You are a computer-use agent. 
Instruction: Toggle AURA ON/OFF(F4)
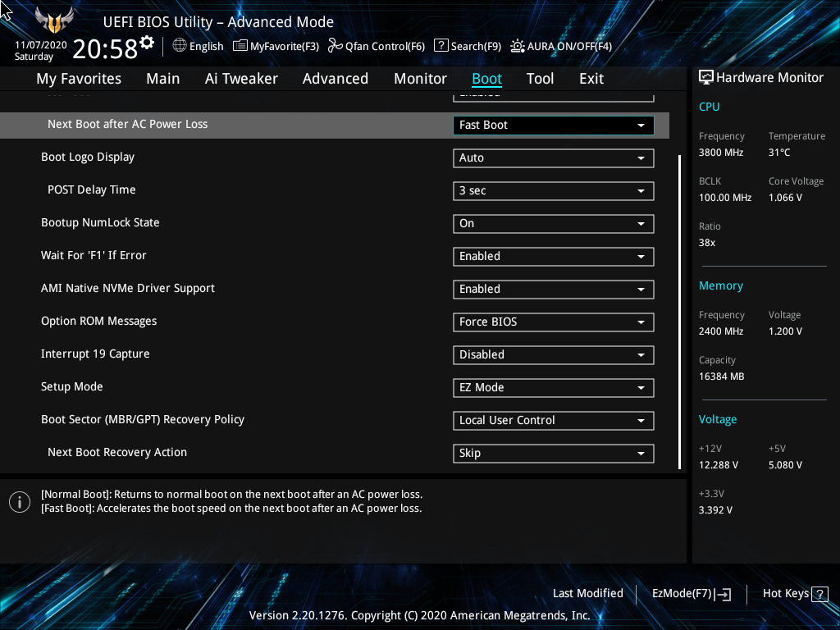[x=561, y=46]
